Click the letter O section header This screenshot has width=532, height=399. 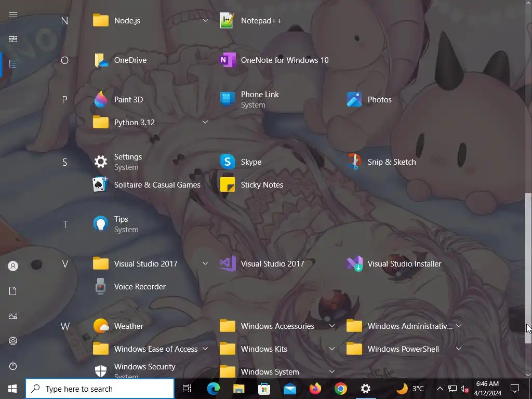64,60
